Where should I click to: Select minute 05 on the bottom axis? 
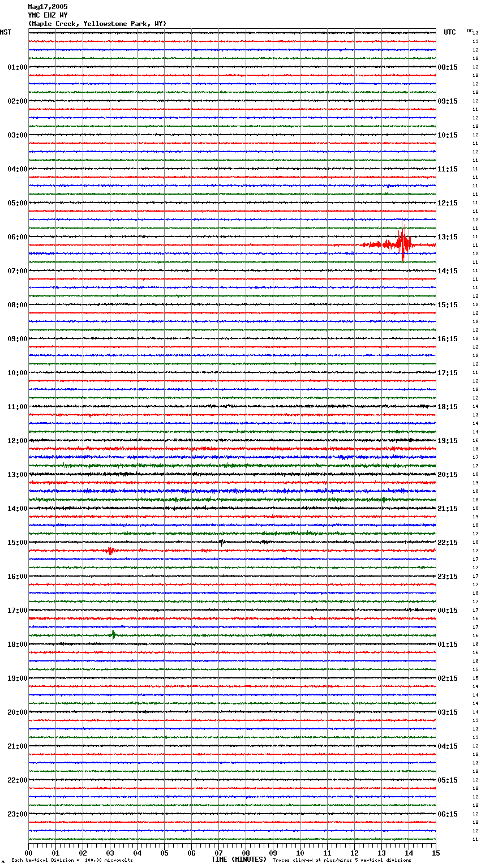(x=164, y=853)
